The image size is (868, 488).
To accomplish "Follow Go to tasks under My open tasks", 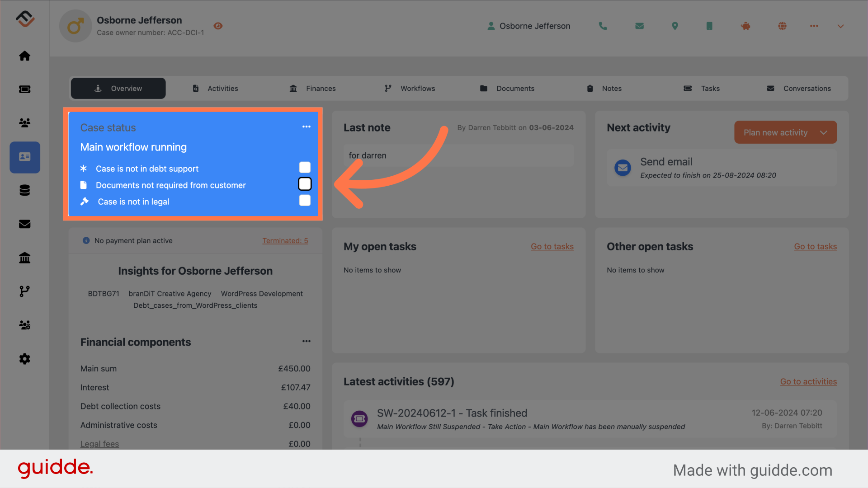I will pos(552,247).
